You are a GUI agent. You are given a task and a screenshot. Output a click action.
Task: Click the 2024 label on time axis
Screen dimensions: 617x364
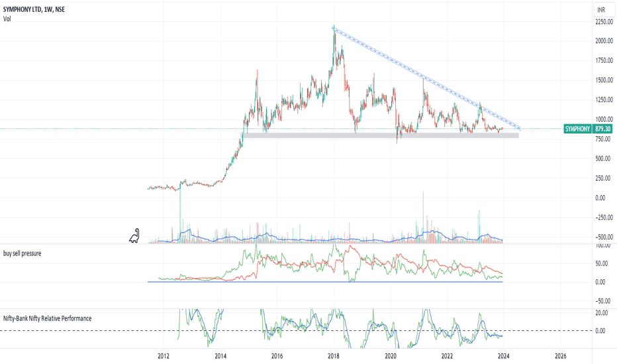click(x=504, y=356)
